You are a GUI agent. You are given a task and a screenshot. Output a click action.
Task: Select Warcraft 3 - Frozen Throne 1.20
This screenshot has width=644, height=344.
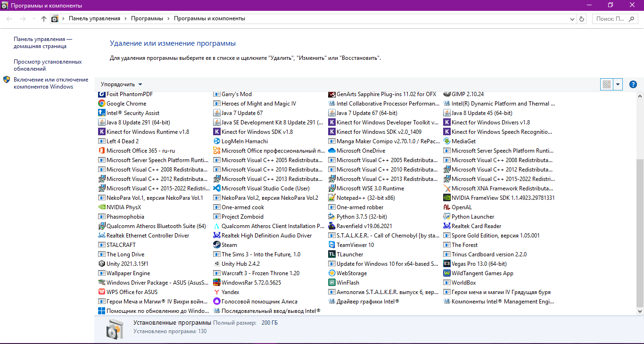256,273
